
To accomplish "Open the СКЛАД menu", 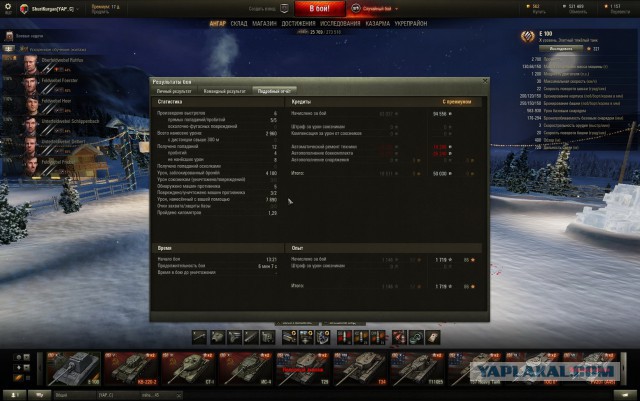I will click(239, 24).
